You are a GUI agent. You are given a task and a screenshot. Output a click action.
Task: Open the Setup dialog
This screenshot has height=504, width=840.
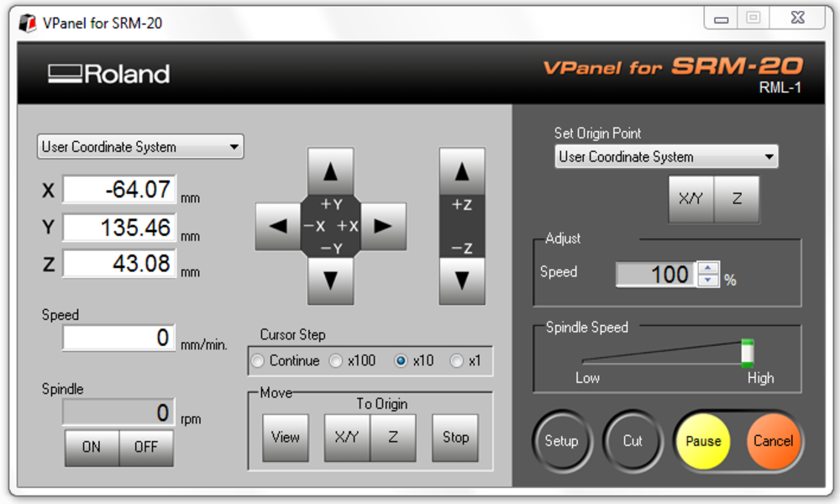click(562, 441)
